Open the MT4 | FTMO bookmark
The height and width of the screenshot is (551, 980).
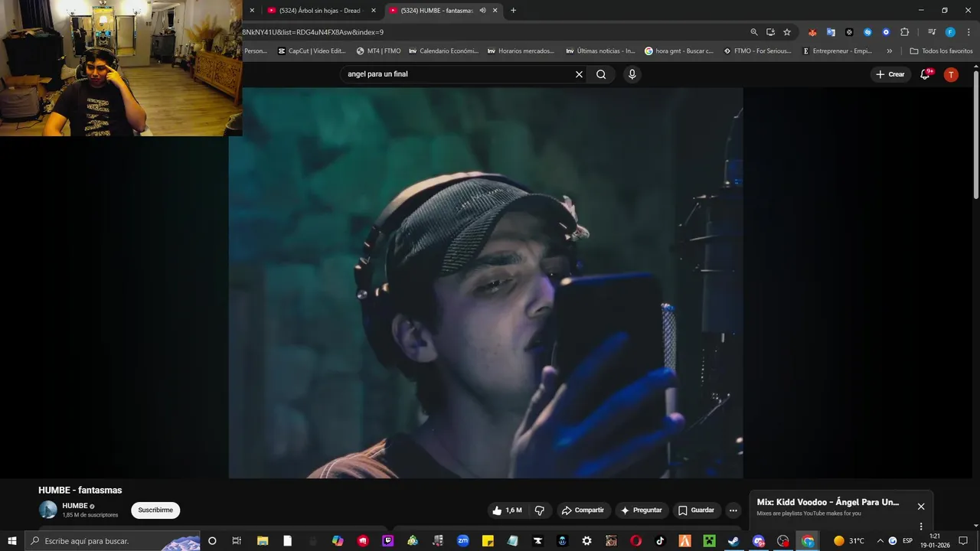pyautogui.click(x=378, y=51)
